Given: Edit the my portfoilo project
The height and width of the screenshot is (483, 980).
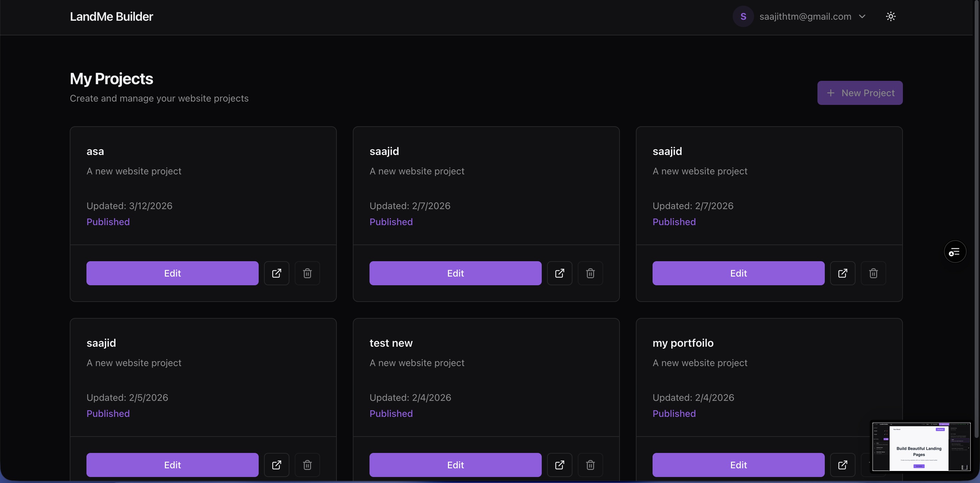Looking at the screenshot, I should (x=738, y=465).
